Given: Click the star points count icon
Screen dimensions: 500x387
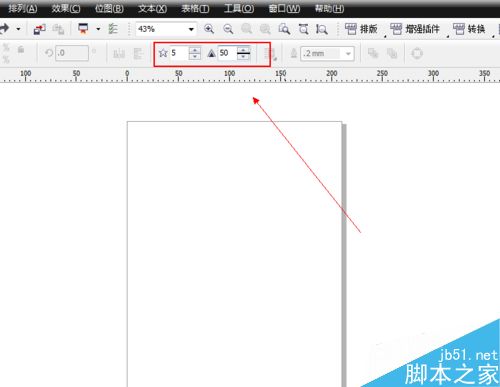Looking at the screenshot, I should click(x=163, y=53).
